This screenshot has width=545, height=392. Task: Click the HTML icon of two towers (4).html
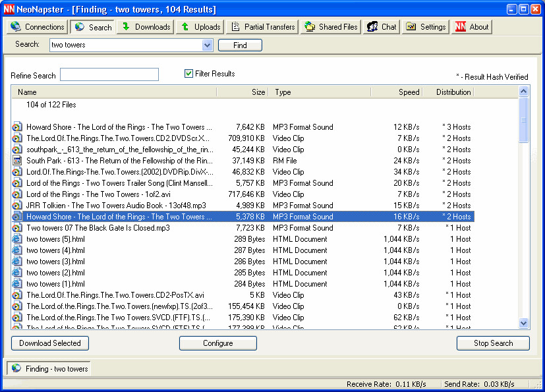tap(17, 250)
